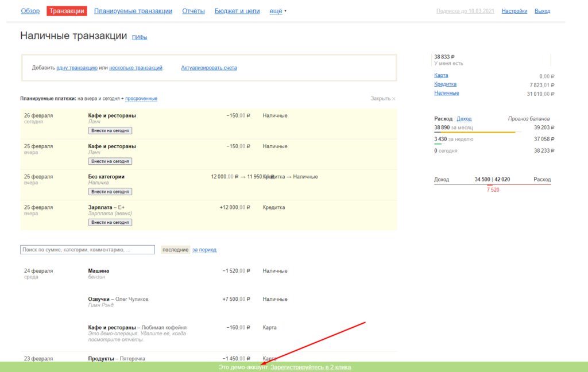
Task: Switch to Планируемые транзакции tab
Action: (133, 11)
